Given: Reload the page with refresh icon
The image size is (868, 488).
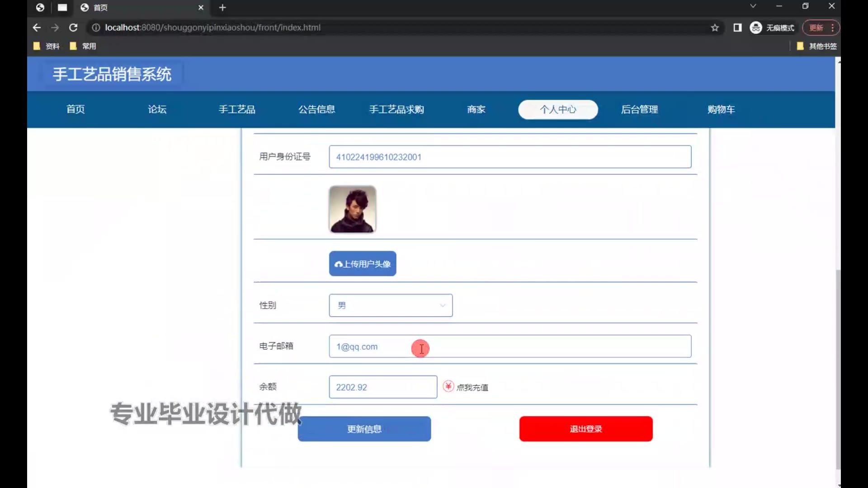Looking at the screenshot, I should (x=73, y=28).
